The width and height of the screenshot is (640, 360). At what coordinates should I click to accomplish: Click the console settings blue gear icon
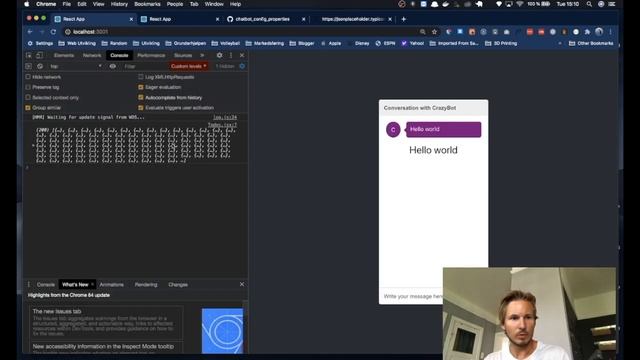pos(242,66)
